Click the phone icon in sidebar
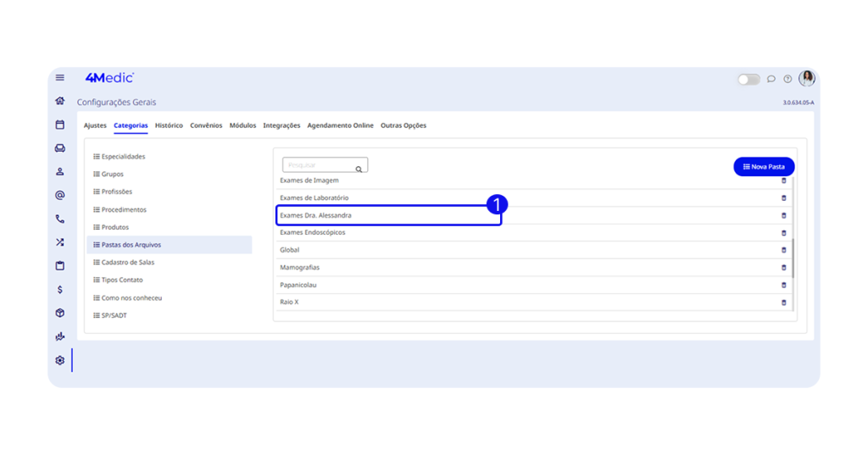The image size is (868, 455). 60,219
